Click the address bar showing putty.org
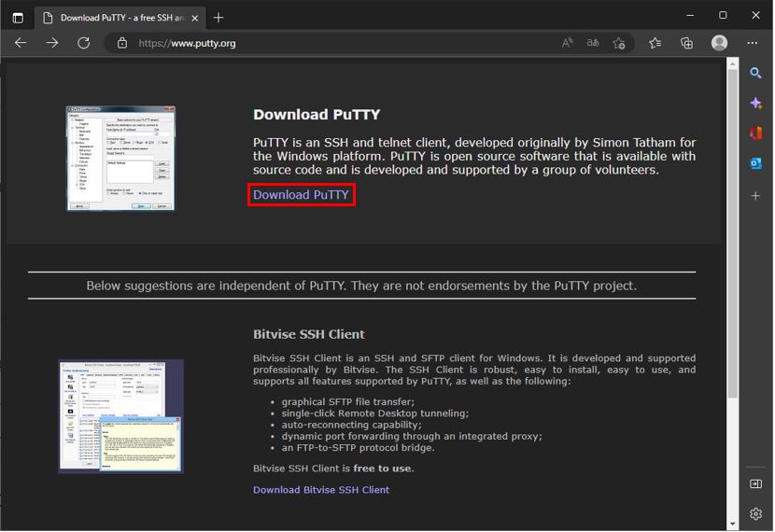 click(336, 43)
